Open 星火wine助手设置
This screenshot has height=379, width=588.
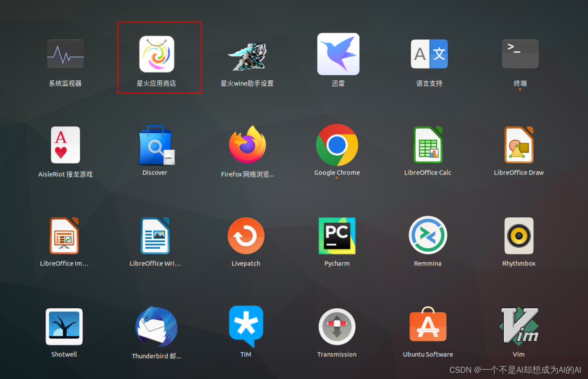coord(247,56)
